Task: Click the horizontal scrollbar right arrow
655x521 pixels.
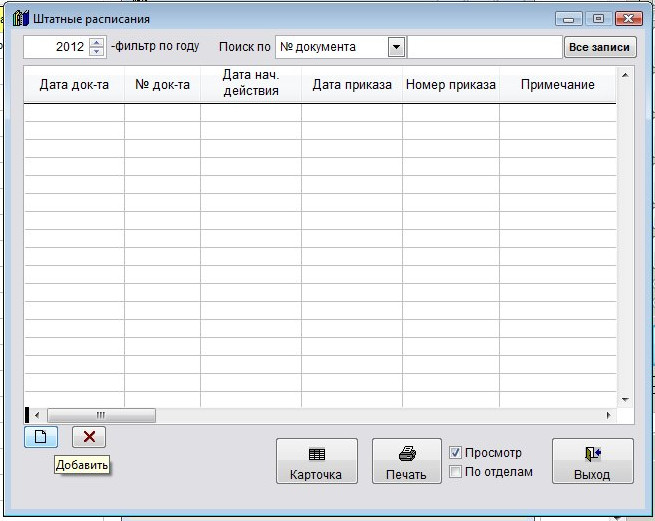Action: pyautogui.click(x=608, y=415)
